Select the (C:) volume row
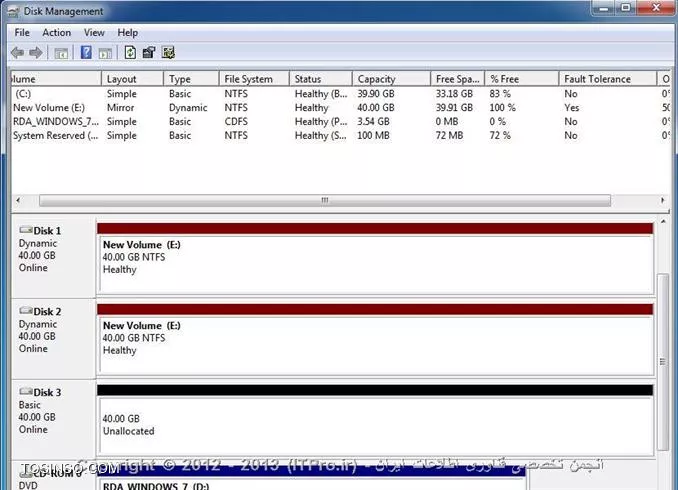 (341, 94)
